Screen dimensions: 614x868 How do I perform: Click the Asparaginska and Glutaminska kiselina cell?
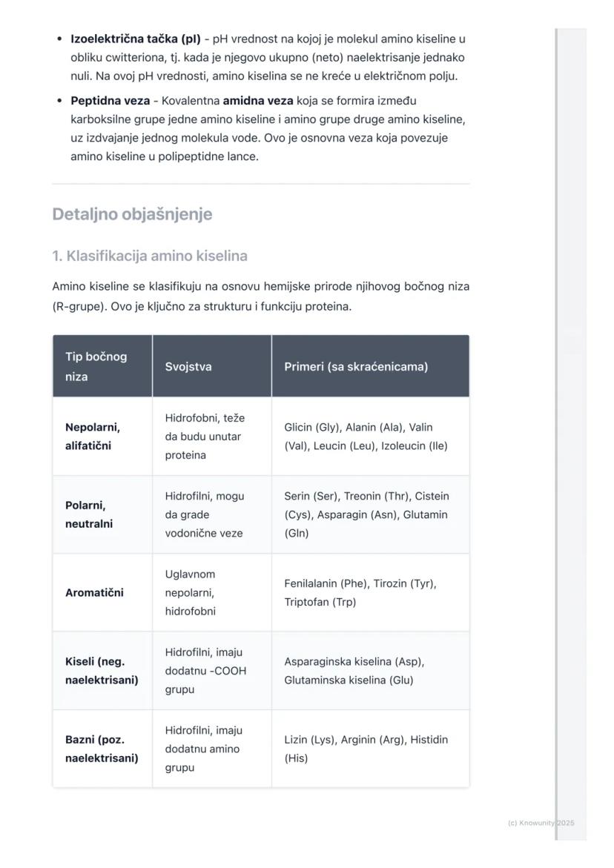[354, 670]
